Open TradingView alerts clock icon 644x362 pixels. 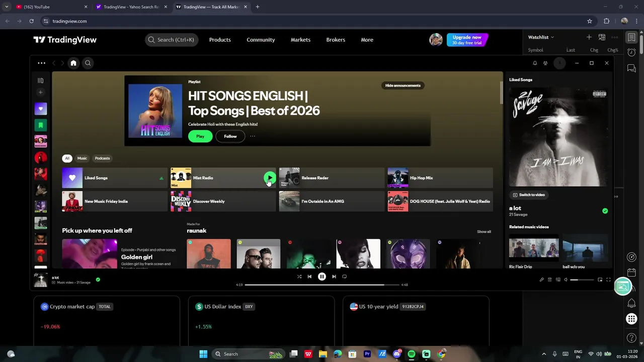click(x=631, y=52)
